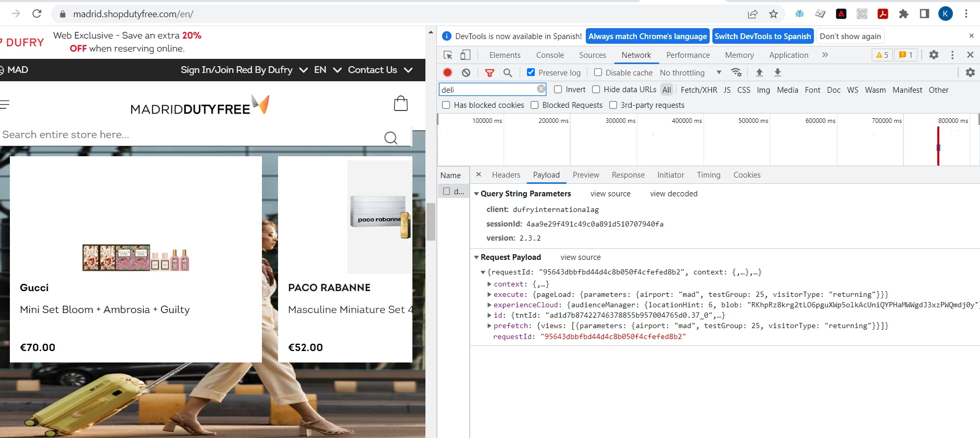Open the EN language dropdown
Screen dimensions: 980x438
pos(328,70)
